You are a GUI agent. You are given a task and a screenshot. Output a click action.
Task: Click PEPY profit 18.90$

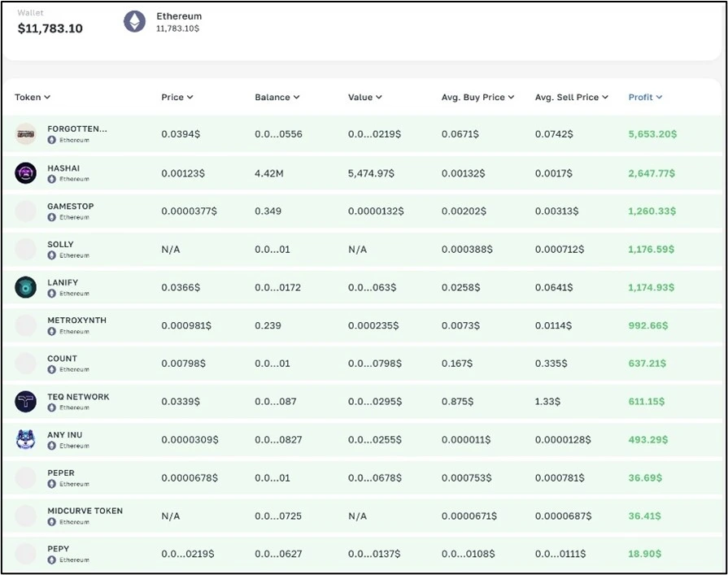click(645, 554)
